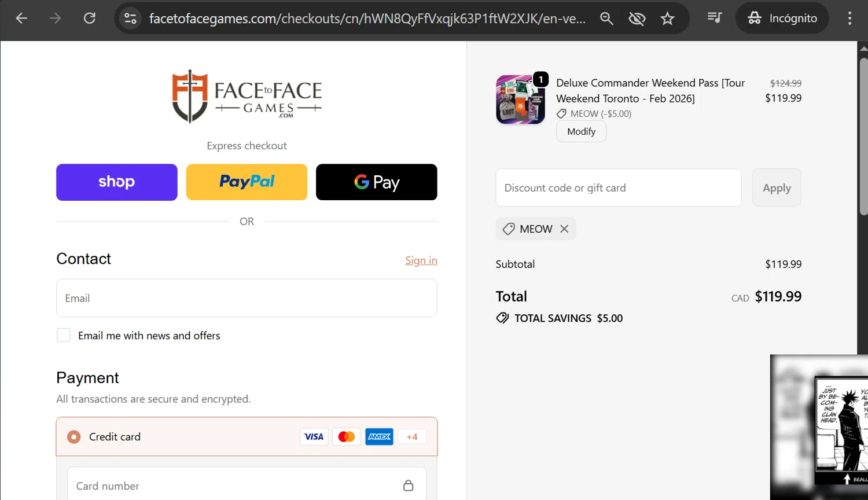Viewport: 868px width, 500px height.
Task: Click the 'Subtotal' label
Action: click(x=515, y=264)
